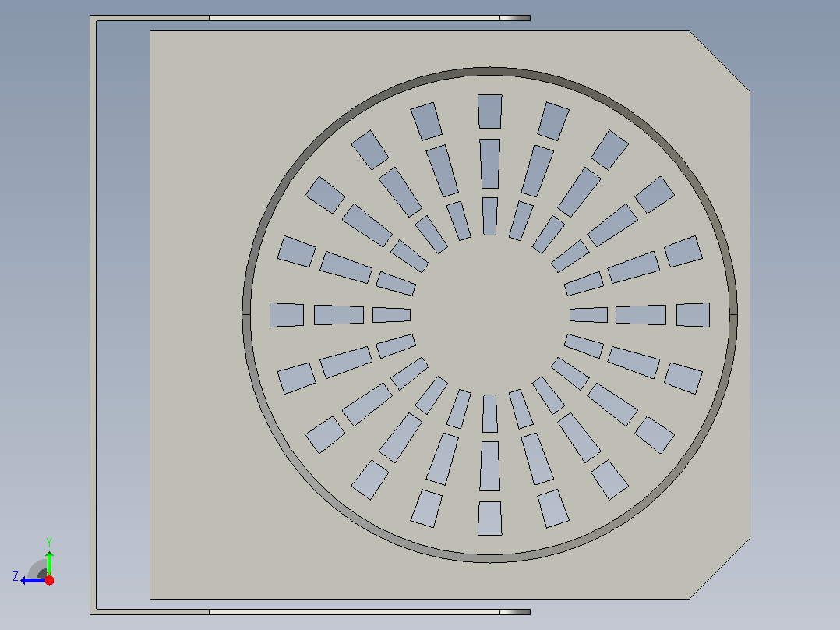Click the green Y axis arrow of the triad

point(49,562)
